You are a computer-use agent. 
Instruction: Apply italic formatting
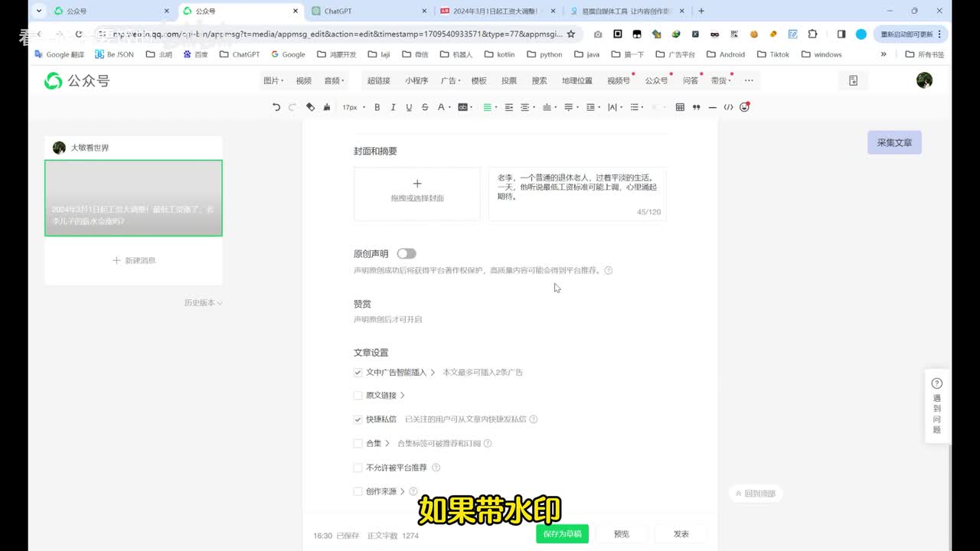click(393, 107)
